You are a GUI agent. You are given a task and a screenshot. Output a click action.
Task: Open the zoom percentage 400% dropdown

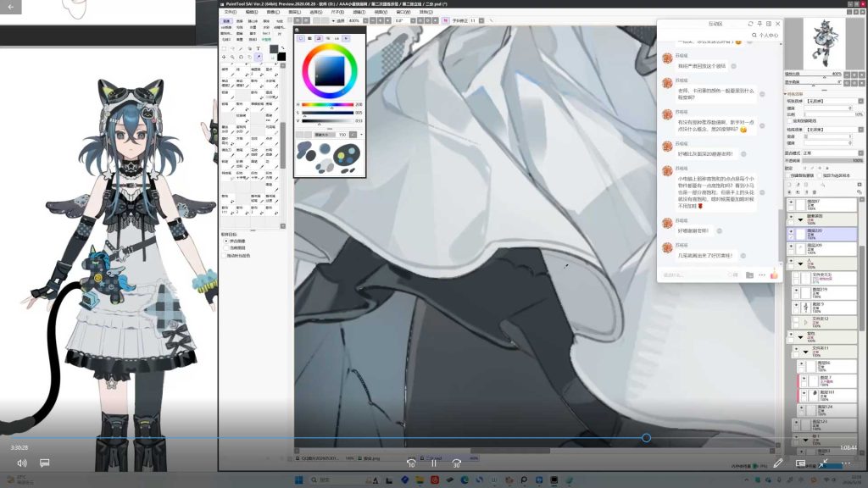click(366, 20)
